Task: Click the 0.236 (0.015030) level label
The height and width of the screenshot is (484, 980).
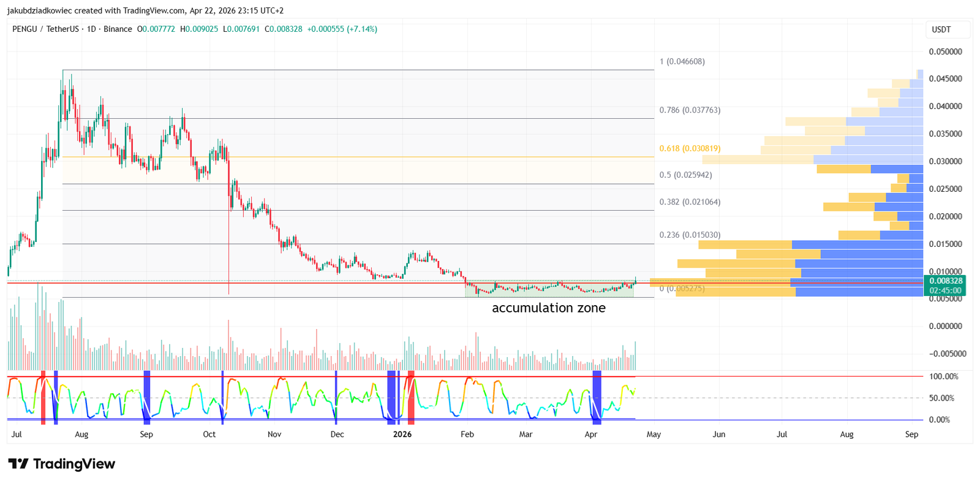Action: coord(690,235)
